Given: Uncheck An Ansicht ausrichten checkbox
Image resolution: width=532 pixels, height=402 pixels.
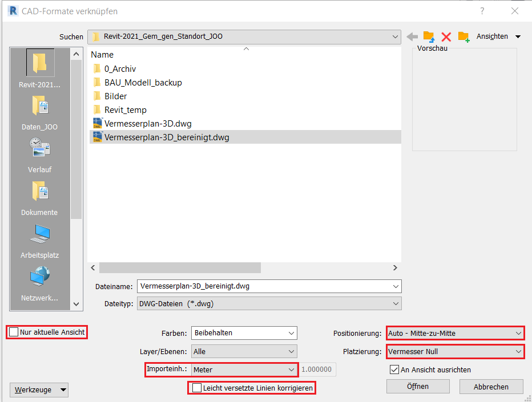Looking at the screenshot, I should click(394, 369).
